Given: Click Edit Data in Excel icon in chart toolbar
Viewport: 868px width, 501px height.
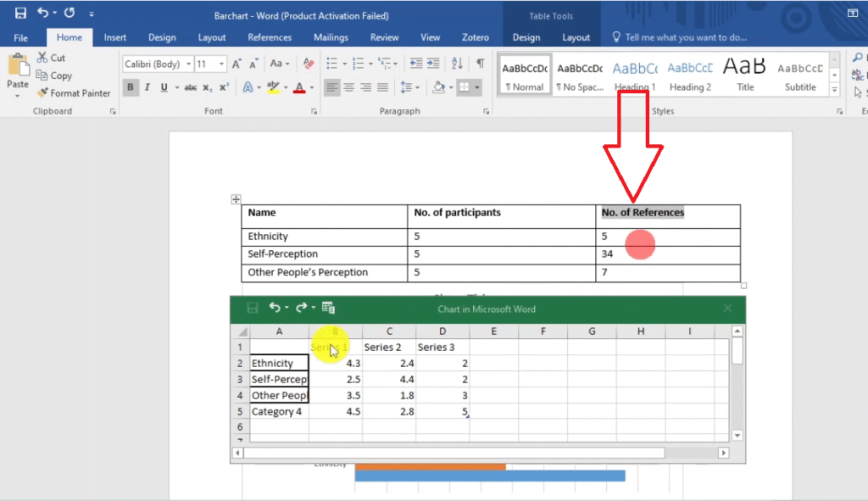Looking at the screenshot, I should pyautogui.click(x=329, y=308).
